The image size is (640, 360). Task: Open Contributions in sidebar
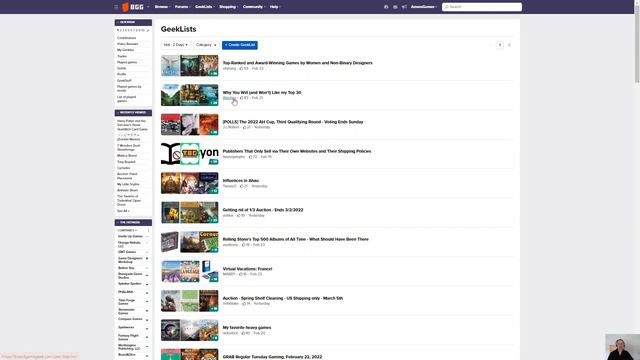tap(127, 38)
